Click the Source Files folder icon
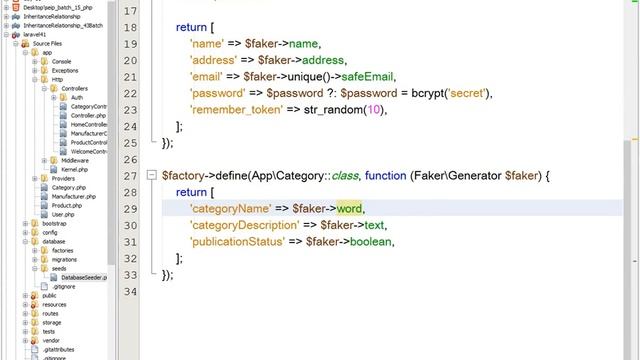The image size is (640, 360). tap(25, 44)
